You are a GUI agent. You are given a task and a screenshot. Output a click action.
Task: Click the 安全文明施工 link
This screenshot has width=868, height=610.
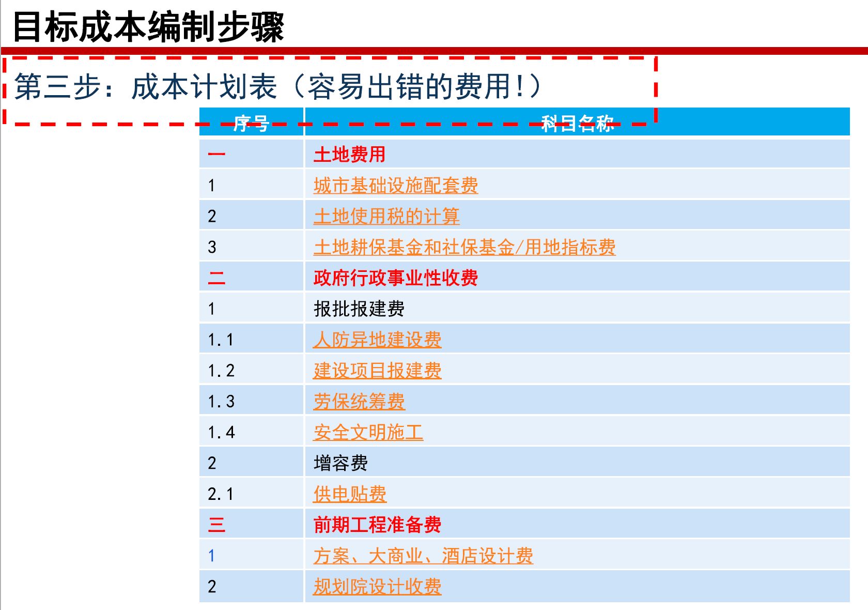pos(368,432)
